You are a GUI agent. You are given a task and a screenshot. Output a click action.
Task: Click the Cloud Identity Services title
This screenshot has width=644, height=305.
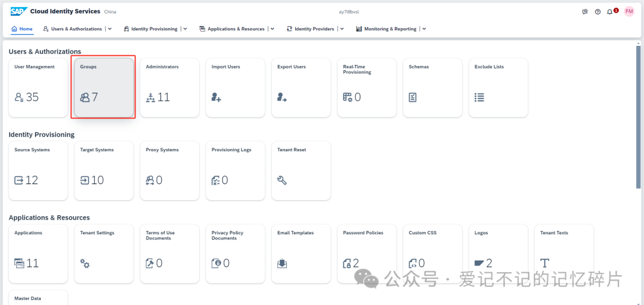point(66,11)
